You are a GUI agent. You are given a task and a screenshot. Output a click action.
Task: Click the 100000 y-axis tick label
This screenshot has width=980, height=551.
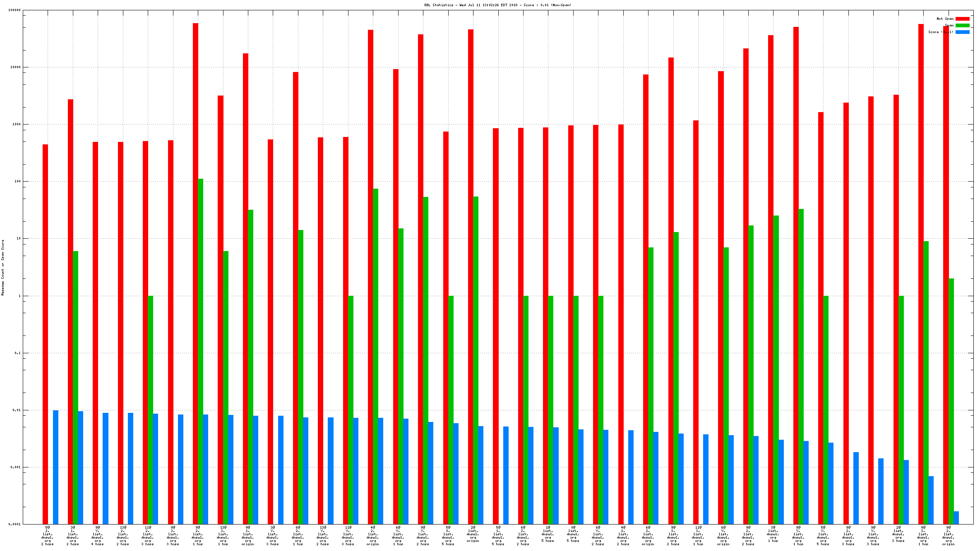pos(14,10)
